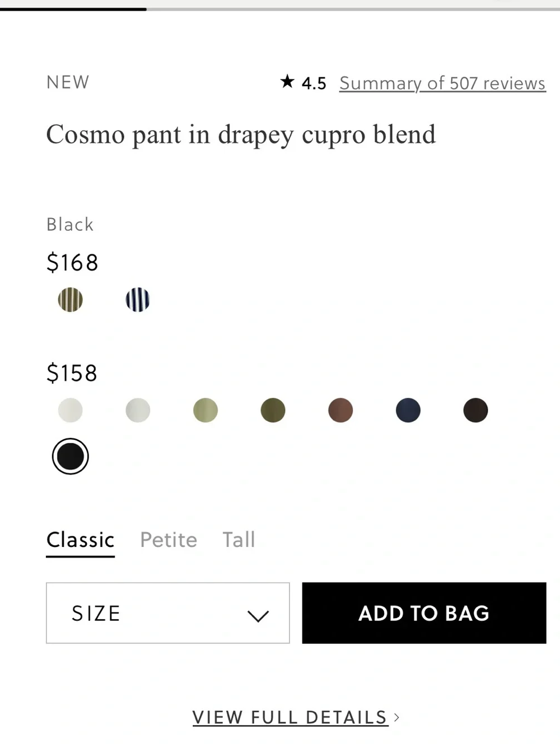Switch to the Tall fit tab
The width and height of the screenshot is (560, 747).
click(239, 540)
